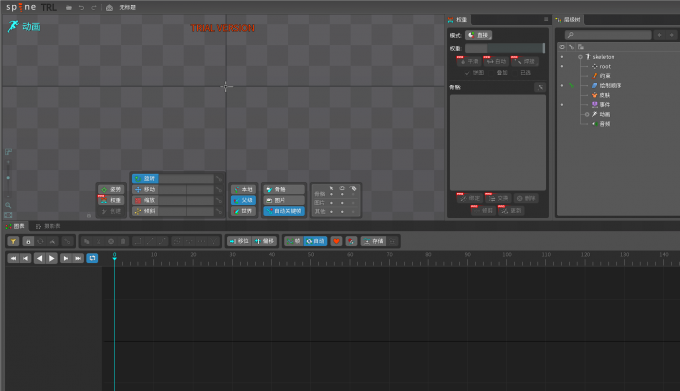Toggle the graph lock button
Viewport: 680px width, 391px height.
tap(28, 241)
